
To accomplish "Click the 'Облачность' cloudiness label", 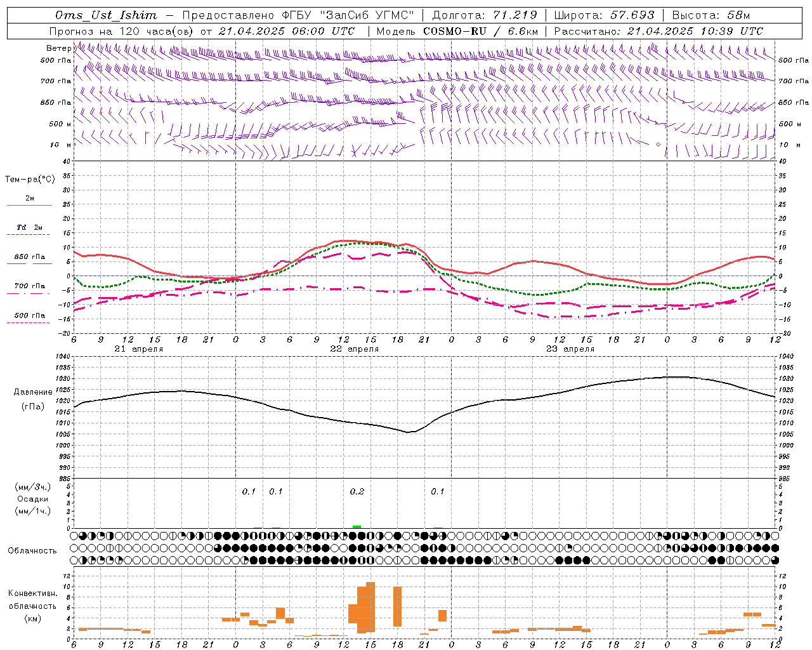I will (32, 551).
